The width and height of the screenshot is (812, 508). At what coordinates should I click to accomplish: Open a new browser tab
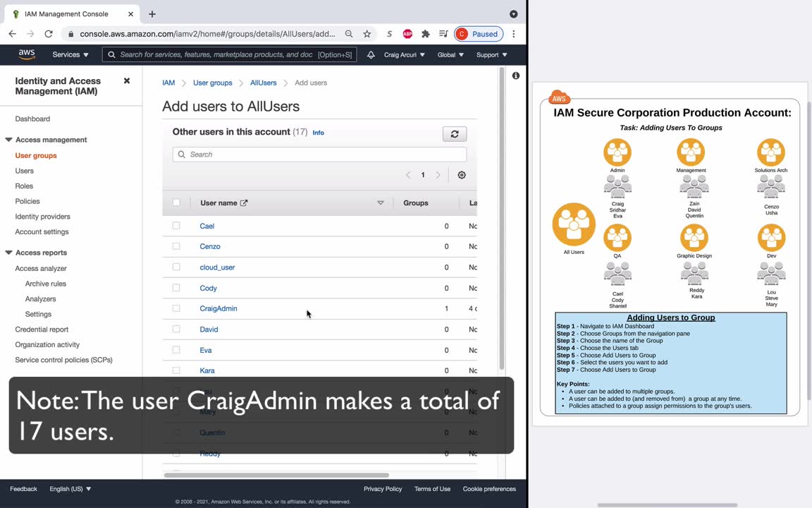152,14
